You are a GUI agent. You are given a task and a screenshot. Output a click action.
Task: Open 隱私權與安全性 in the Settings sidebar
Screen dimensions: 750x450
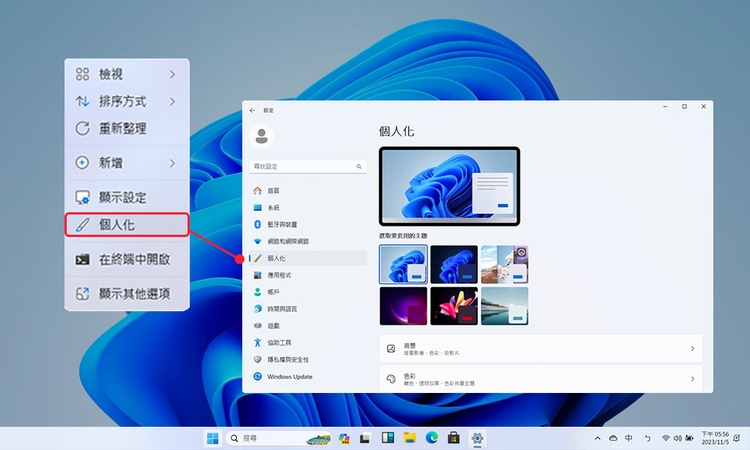coord(308,359)
